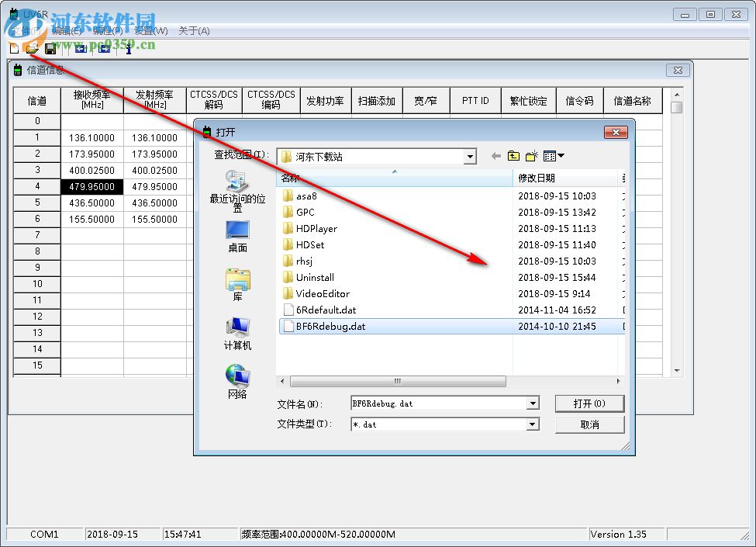Open the 关于(A) menu

click(194, 31)
